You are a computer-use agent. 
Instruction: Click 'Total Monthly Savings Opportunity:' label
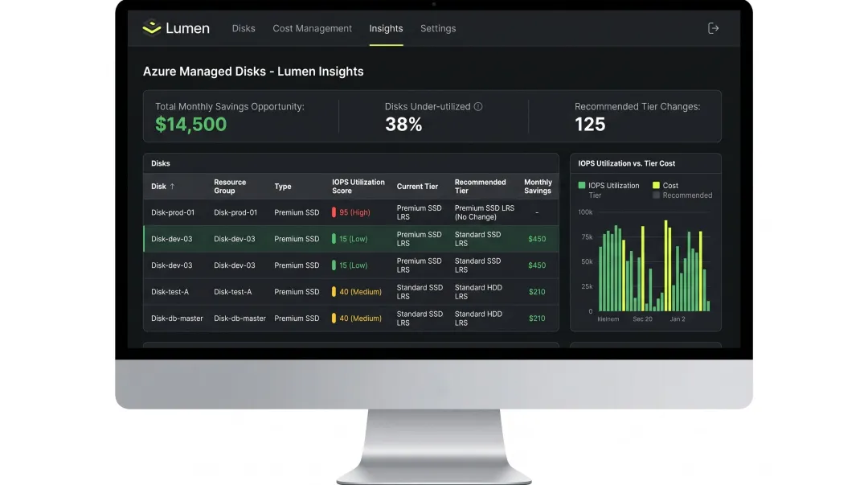point(230,106)
